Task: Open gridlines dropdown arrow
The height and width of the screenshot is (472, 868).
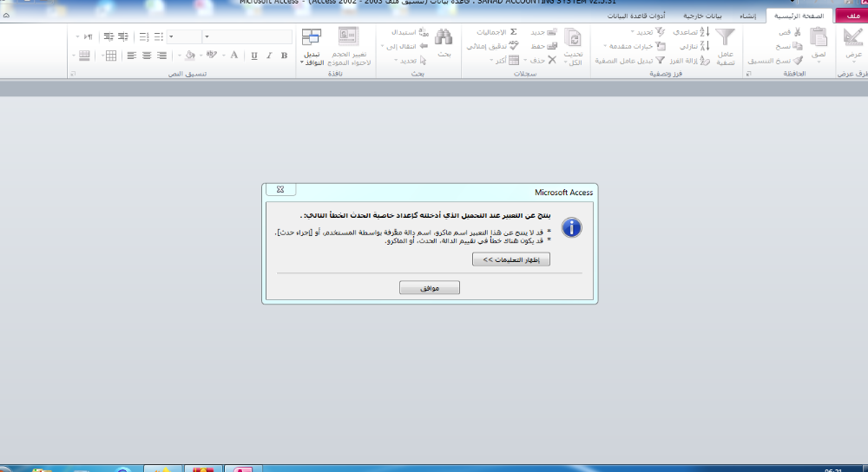Action: (x=102, y=56)
